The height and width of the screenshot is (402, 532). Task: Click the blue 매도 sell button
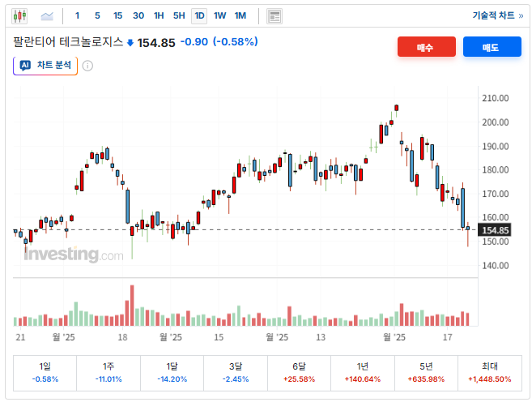(x=492, y=47)
